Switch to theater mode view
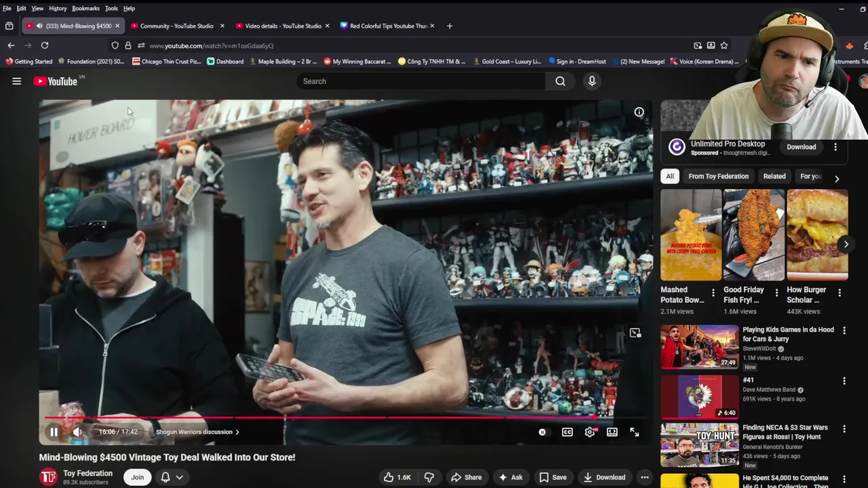Viewport: 868px width, 488px height. (x=612, y=432)
